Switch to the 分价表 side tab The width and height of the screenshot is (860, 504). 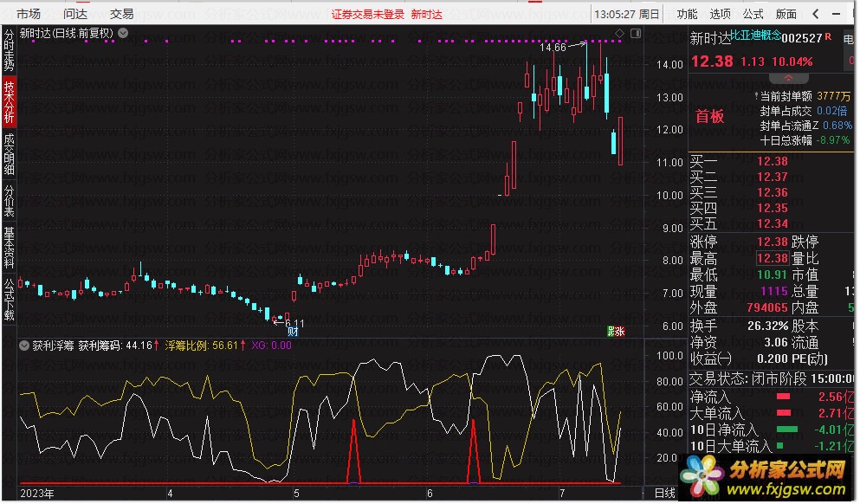9,201
